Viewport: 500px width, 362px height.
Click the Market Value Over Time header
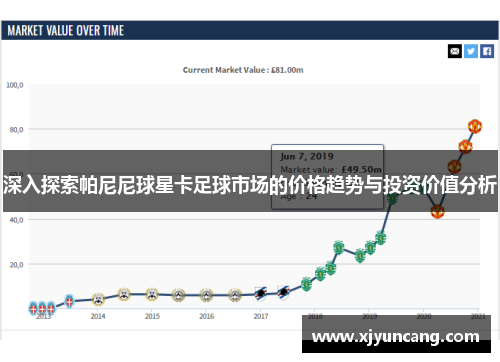(x=66, y=31)
